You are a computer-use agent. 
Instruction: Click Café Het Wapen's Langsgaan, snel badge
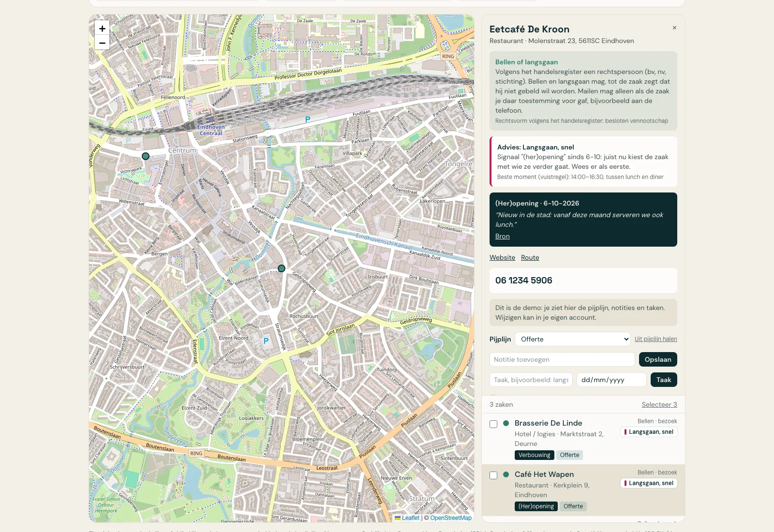(649, 483)
